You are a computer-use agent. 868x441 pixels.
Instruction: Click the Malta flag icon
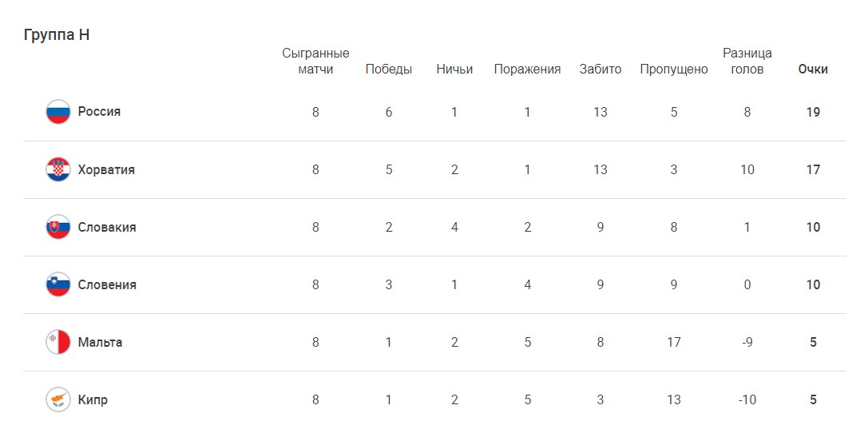point(58,342)
